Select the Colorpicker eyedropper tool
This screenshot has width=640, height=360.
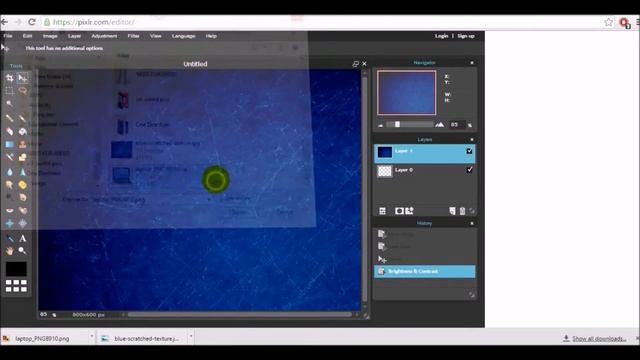click(x=10, y=239)
